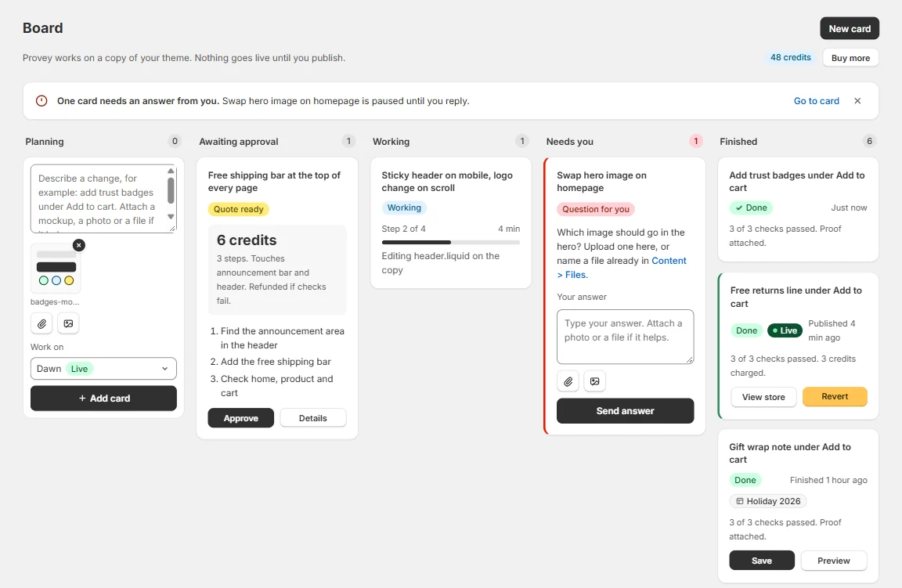Remove the badges-mo attachment thumbnail
Image resolution: width=902 pixels, height=588 pixels.
coord(79,245)
